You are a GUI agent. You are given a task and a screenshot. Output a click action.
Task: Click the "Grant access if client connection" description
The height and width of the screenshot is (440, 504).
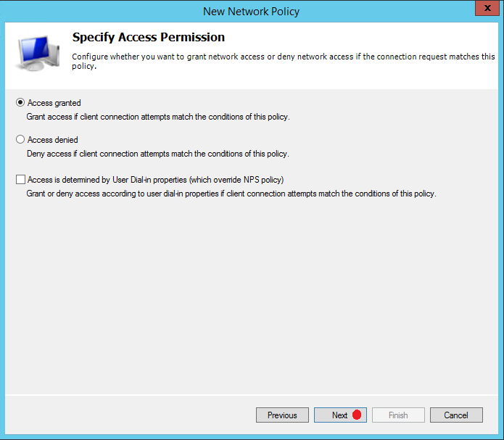158,117
